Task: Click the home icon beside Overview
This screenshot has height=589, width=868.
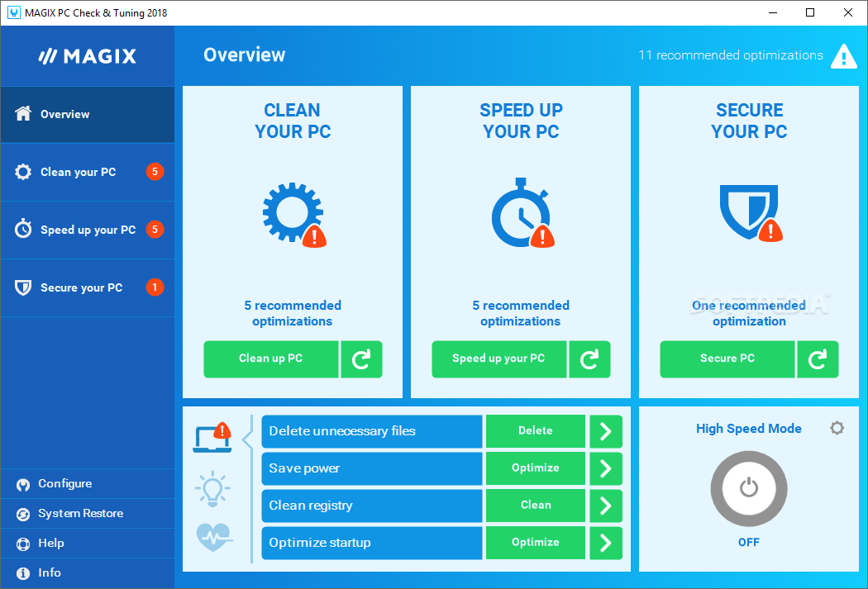Action: (23, 113)
